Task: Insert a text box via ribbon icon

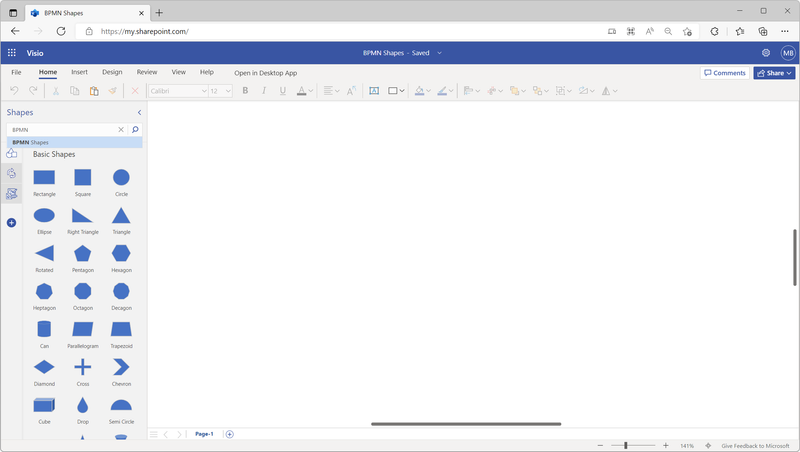Action: pyautogui.click(x=374, y=91)
